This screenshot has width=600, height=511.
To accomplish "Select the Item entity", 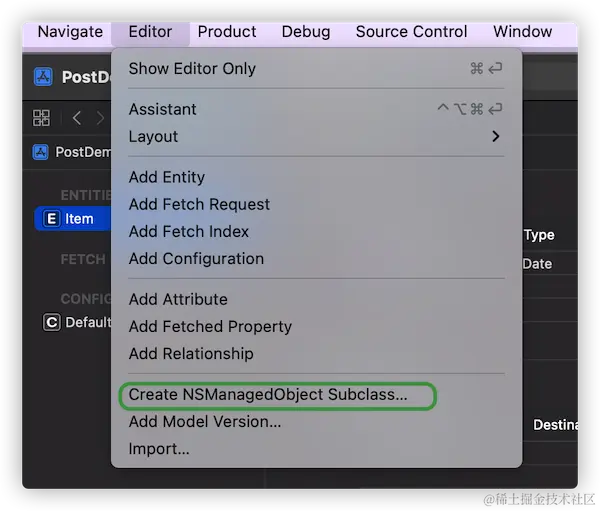I will click(x=73, y=219).
